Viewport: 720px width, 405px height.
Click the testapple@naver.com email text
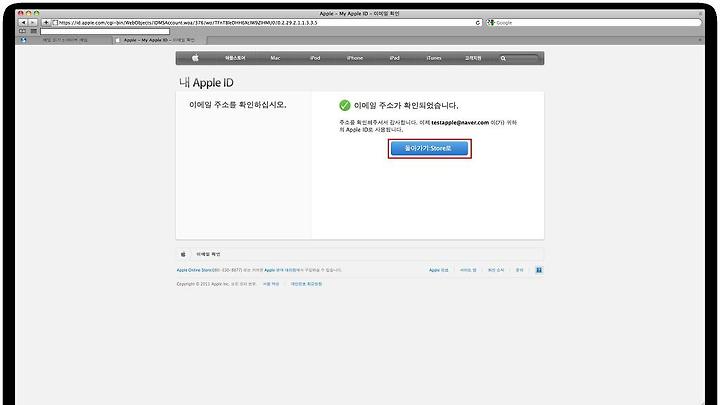pos(460,123)
